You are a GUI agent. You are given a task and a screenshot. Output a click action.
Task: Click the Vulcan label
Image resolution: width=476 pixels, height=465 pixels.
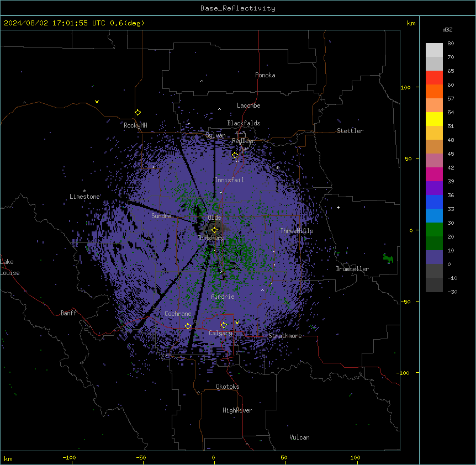coord(299,437)
